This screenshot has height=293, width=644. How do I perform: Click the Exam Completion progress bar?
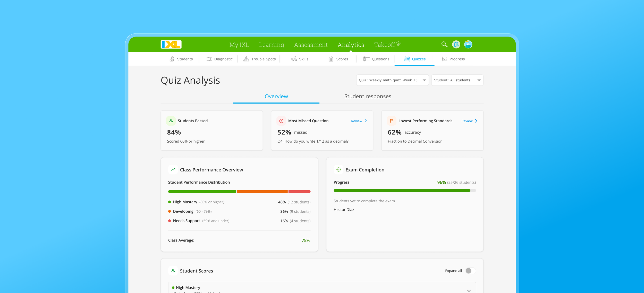(x=404, y=191)
